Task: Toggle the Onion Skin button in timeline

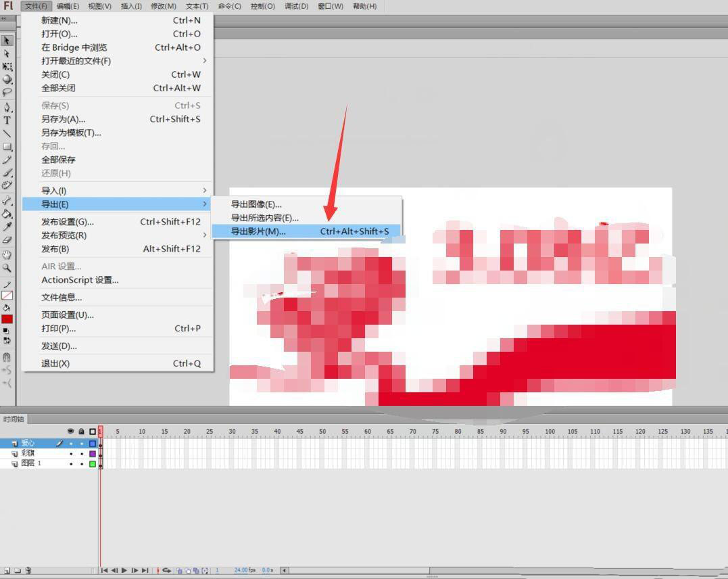Action: pos(180,570)
